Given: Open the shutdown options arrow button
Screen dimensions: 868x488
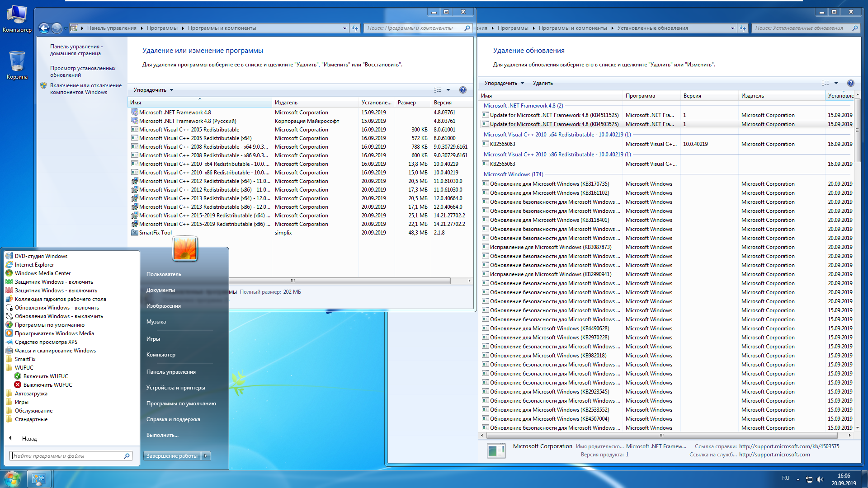Looking at the screenshot, I should (206, 456).
